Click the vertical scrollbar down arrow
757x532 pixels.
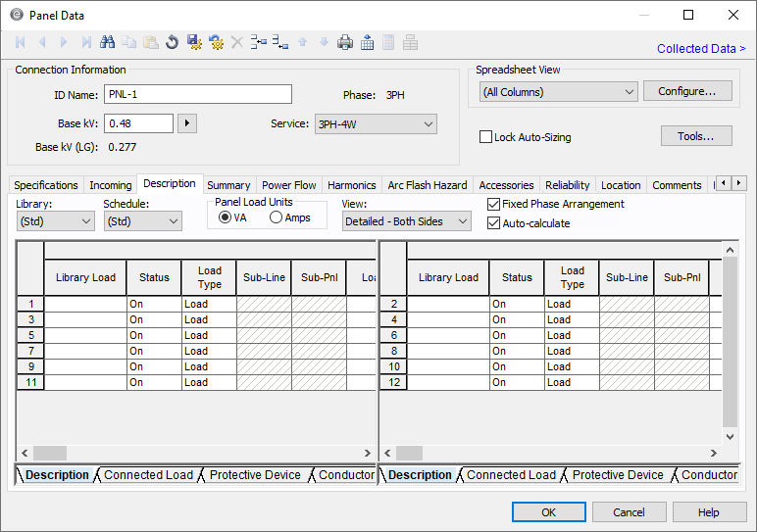(730, 437)
